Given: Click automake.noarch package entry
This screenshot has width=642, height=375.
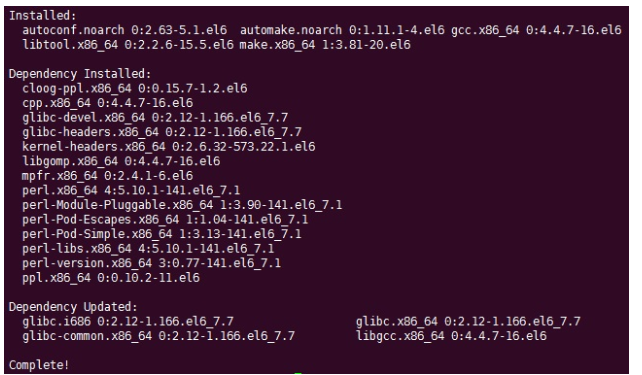Looking at the screenshot, I should point(342,30).
